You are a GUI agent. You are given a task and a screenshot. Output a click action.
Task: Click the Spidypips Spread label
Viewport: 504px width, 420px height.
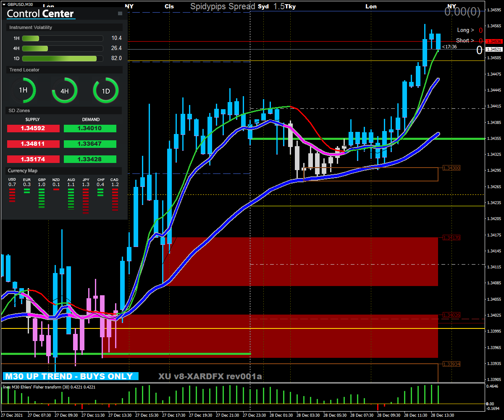point(223,6)
